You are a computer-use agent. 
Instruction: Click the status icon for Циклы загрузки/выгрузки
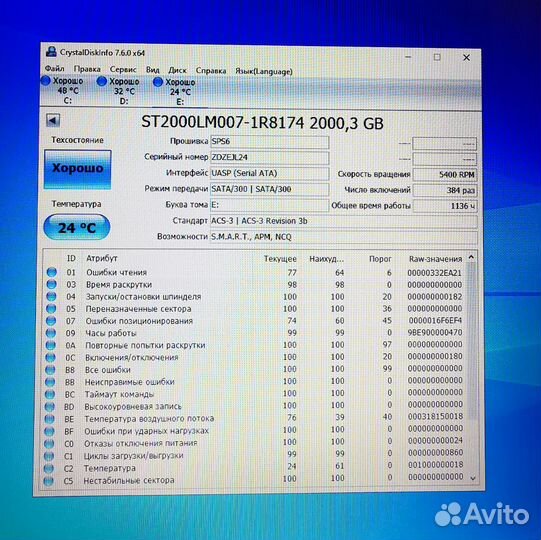click(x=49, y=456)
